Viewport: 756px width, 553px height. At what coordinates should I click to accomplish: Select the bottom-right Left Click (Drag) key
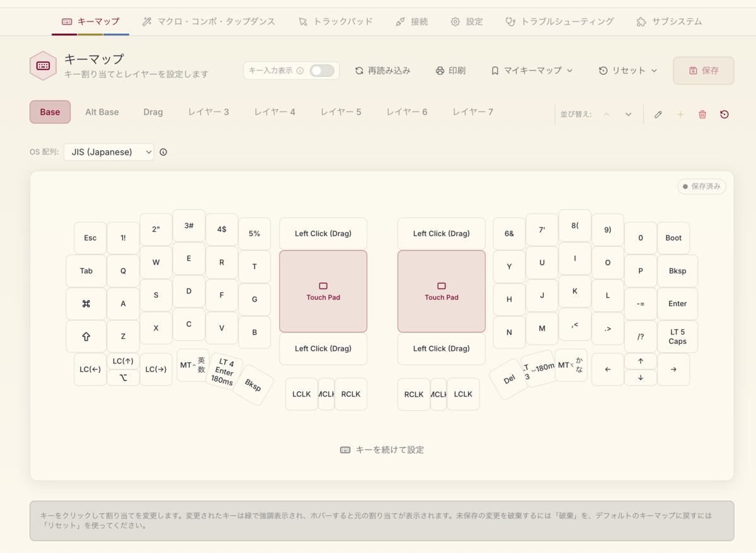click(x=442, y=349)
